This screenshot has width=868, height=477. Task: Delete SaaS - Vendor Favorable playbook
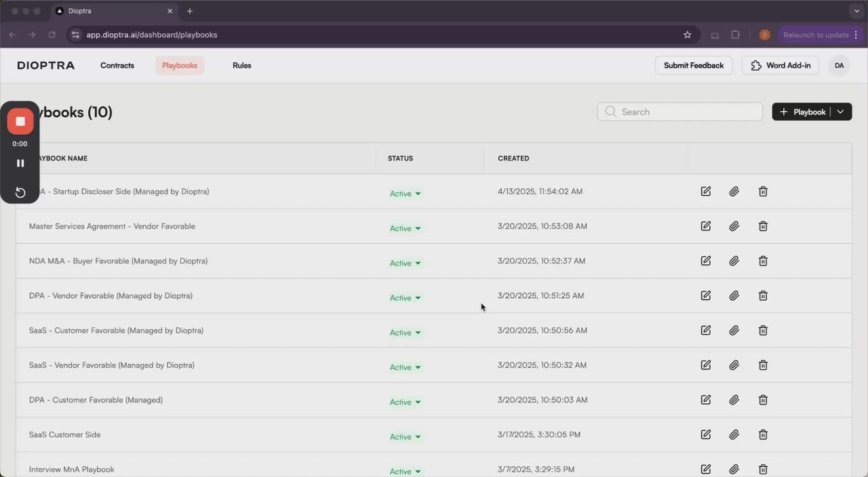(x=763, y=365)
